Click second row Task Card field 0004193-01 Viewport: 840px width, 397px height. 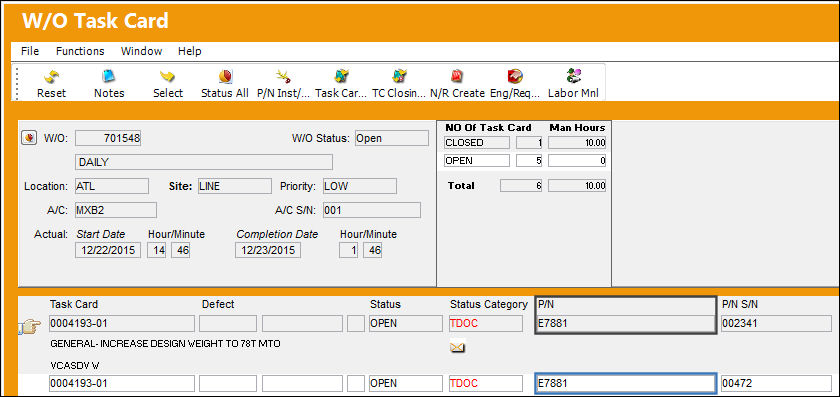click(x=122, y=384)
